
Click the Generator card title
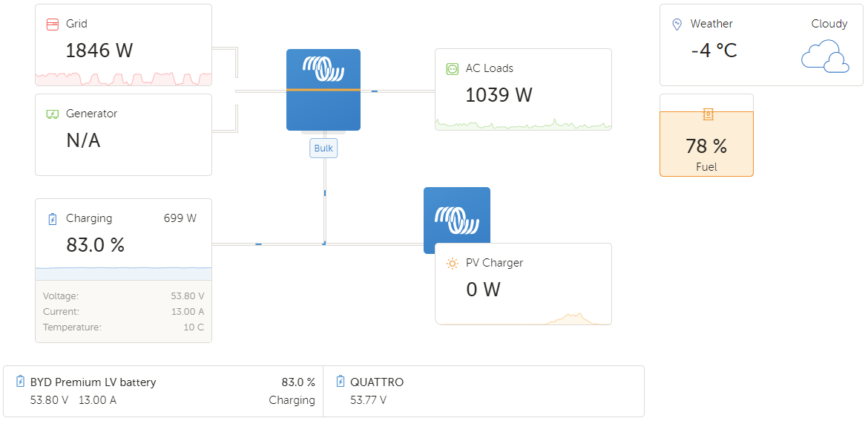pos(91,114)
